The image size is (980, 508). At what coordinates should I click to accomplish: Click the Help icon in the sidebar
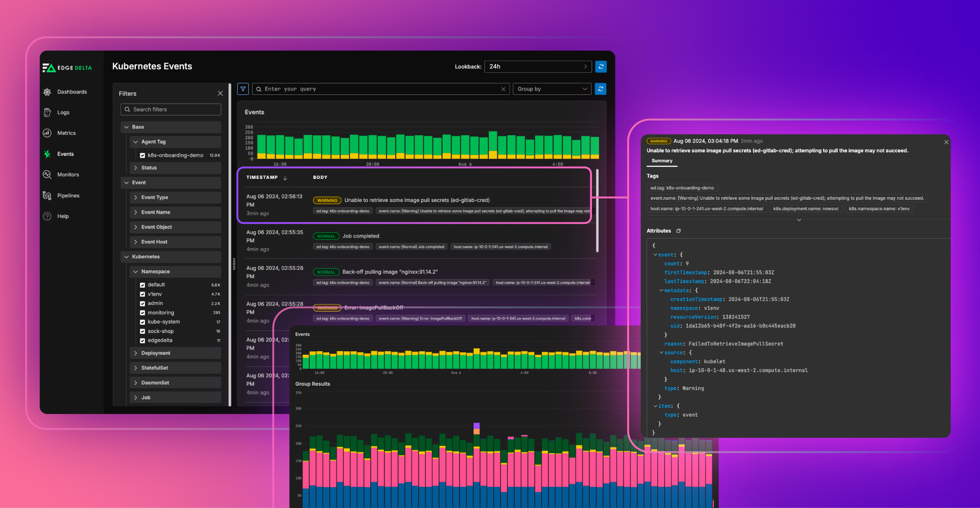[47, 216]
